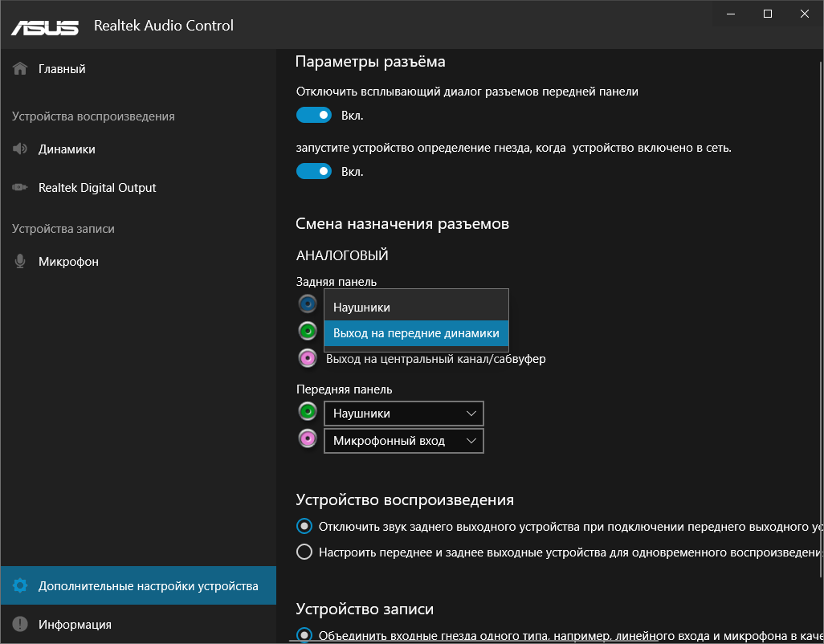
Task: Click the Realtek Digital Output device icon
Action: click(x=20, y=187)
